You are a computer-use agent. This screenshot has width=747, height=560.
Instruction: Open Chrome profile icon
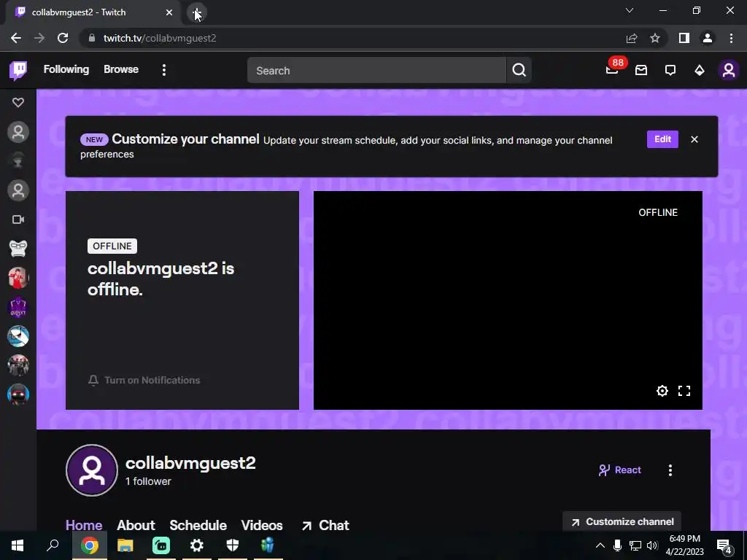point(708,38)
